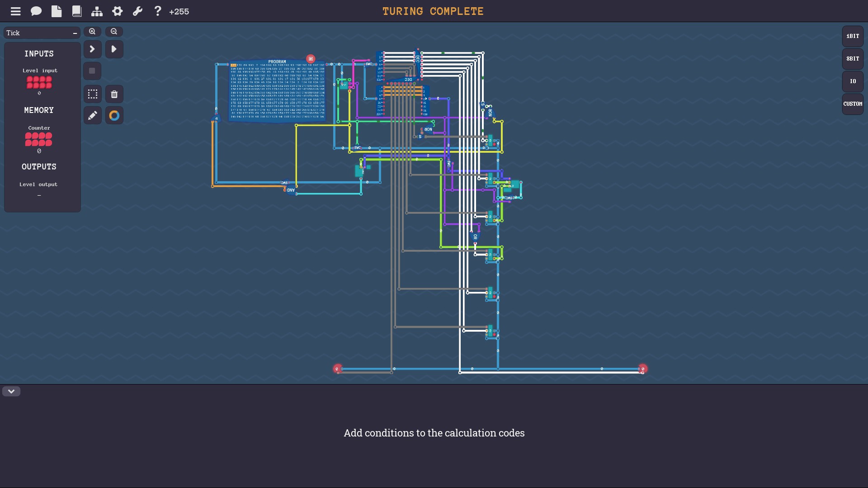Click the zoom out magnifier
The height and width of the screenshot is (488, 868).
(x=114, y=32)
